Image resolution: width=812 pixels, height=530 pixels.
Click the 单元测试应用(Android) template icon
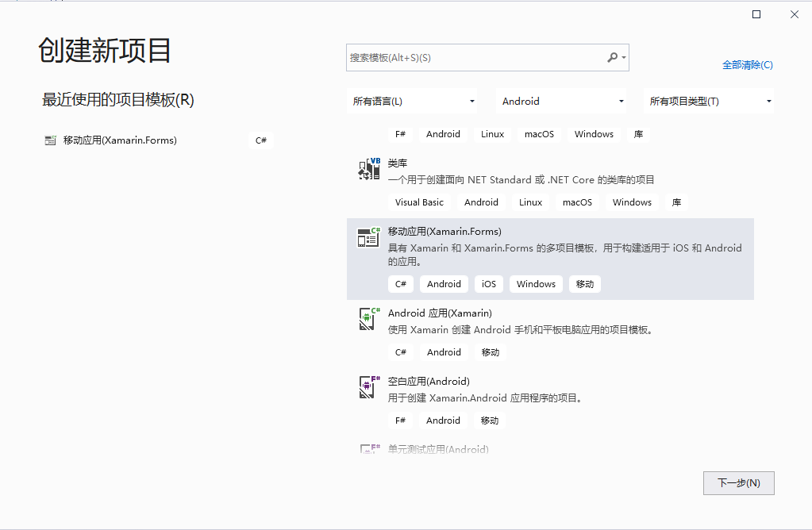click(x=369, y=449)
